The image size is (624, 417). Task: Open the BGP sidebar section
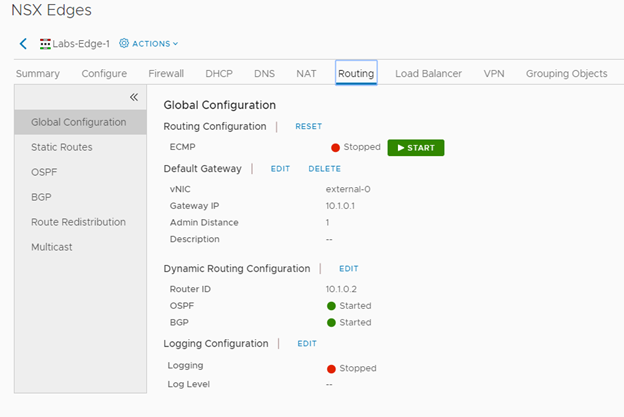[x=41, y=197]
